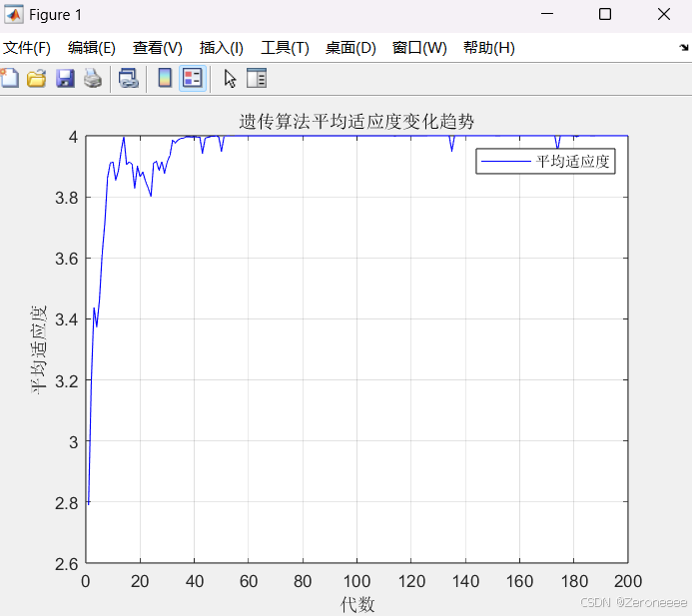
Task: Click the vertical y-axis label 平均适应度
Action: pos(39,349)
